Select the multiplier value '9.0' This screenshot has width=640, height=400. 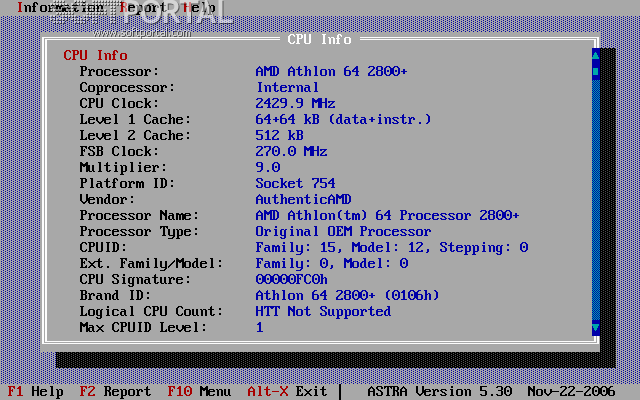(267, 167)
